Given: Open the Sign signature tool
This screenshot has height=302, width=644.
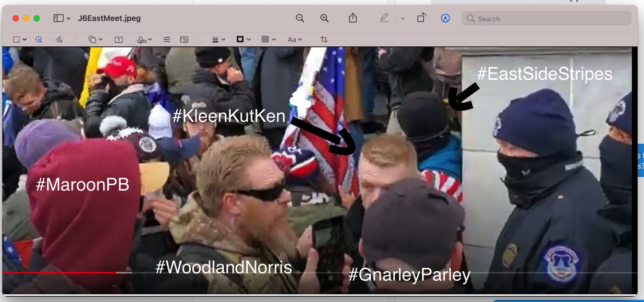Looking at the screenshot, I should click(141, 40).
